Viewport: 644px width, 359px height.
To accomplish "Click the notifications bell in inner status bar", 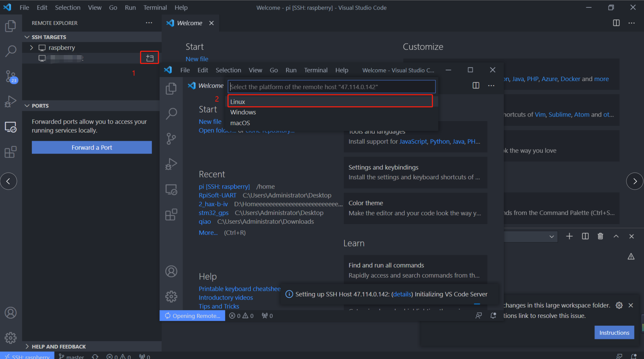I will 493,315.
